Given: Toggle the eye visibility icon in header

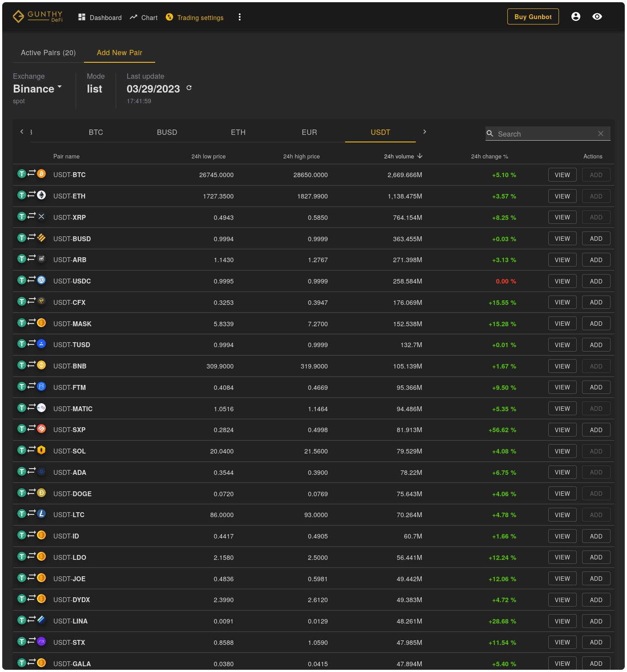Looking at the screenshot, I should coord(597,16).
